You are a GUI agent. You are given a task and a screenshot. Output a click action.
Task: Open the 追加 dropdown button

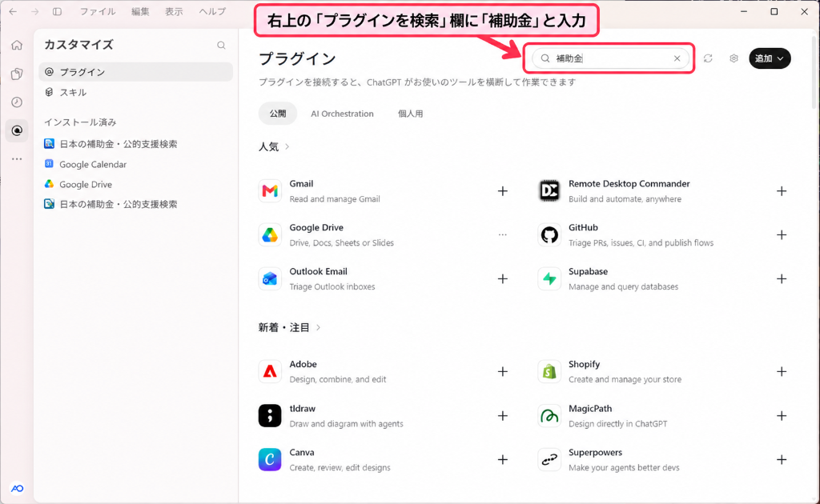pos(770,58)
